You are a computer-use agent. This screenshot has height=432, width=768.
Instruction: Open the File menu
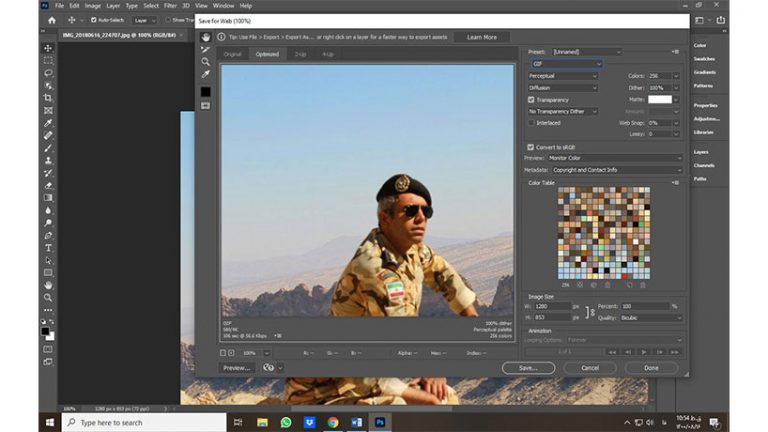point(59,6)
